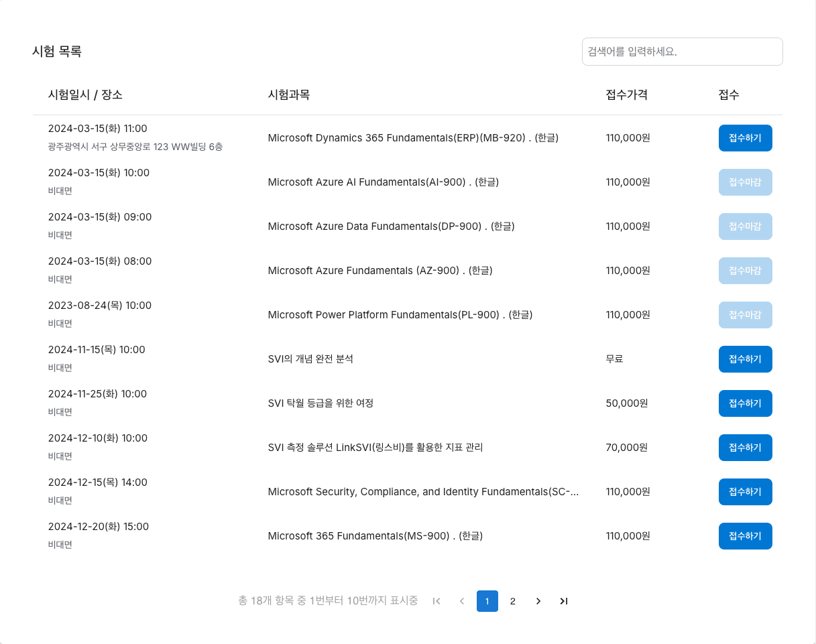Select SVI의 개념 완전 분석 subject text
The height and width of the screenshot is (644, 816).
click(310, 359)
